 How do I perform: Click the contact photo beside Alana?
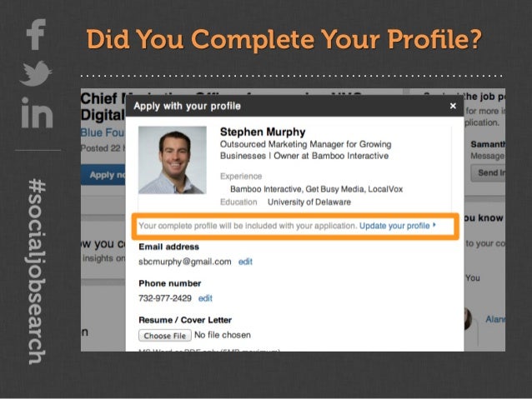[468, 319]
